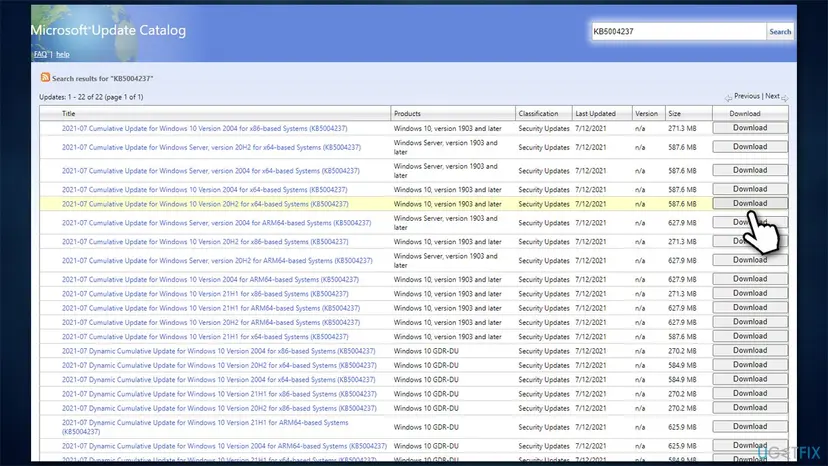Viewport: 828px width, 466px height.
Task: Open Windows 10 2004 ARM64 cumulative update link
Action: tap(210, 279)
